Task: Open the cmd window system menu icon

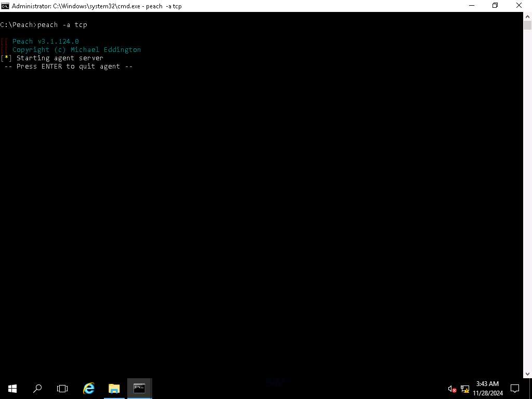Action: coord(5,6)
